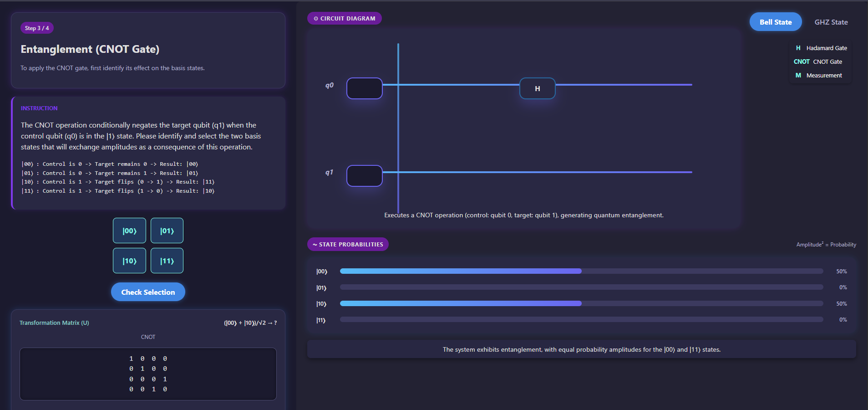Select the |01⟩ basis state button

[x=167, y=231]
